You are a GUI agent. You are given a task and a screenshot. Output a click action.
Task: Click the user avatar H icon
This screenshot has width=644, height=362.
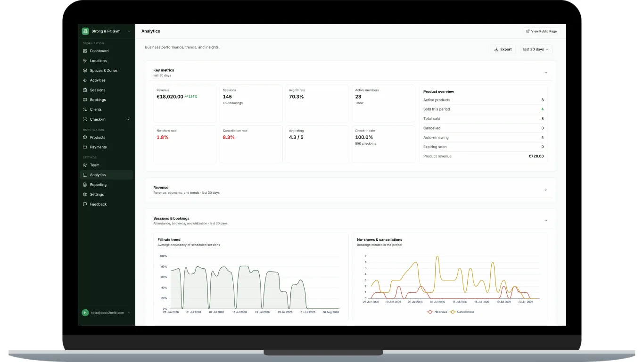point(85,313)
